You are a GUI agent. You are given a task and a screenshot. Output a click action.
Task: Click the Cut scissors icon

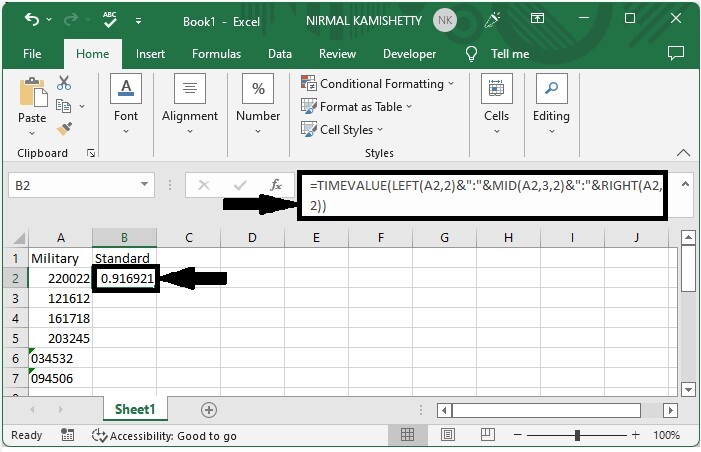[x=64, y=83]
